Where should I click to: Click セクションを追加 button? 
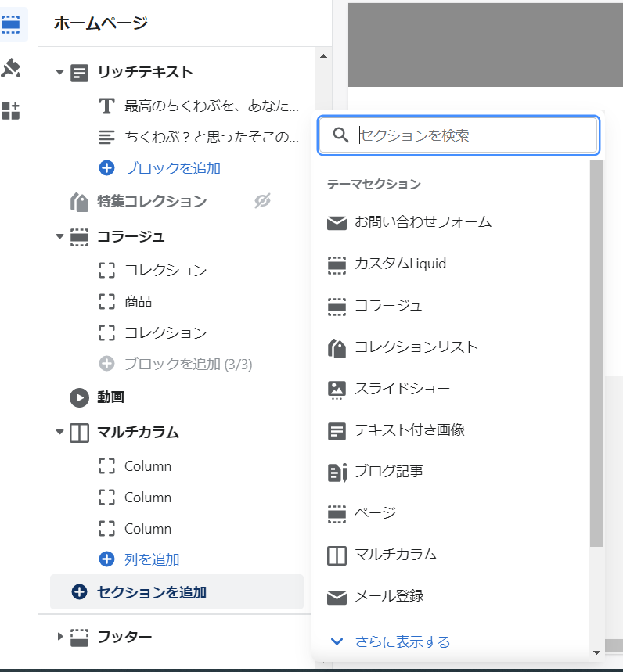tap(177, 592)
